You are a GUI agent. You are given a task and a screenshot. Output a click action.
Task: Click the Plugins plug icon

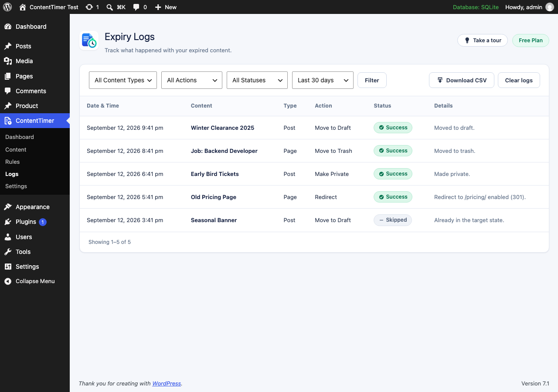coord(8,222)
